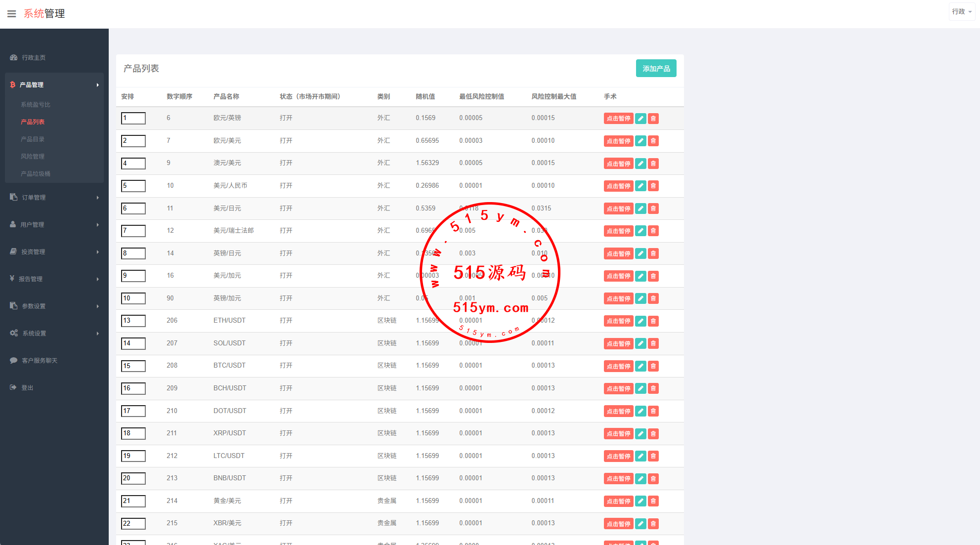Pause 美元/日元 product with 点击暂停
The height and width of the screenshot is (545, 980).
pyautogui.click(x=618, y=209)
